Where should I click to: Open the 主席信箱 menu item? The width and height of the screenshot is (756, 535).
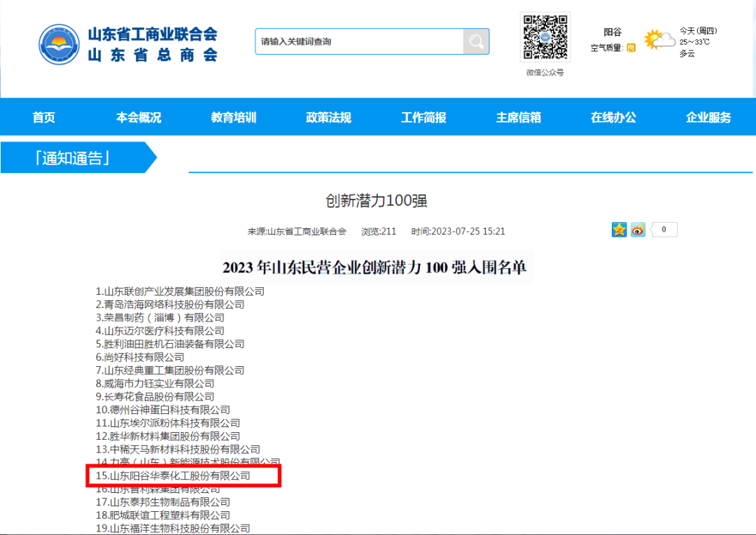click(518, 117)
